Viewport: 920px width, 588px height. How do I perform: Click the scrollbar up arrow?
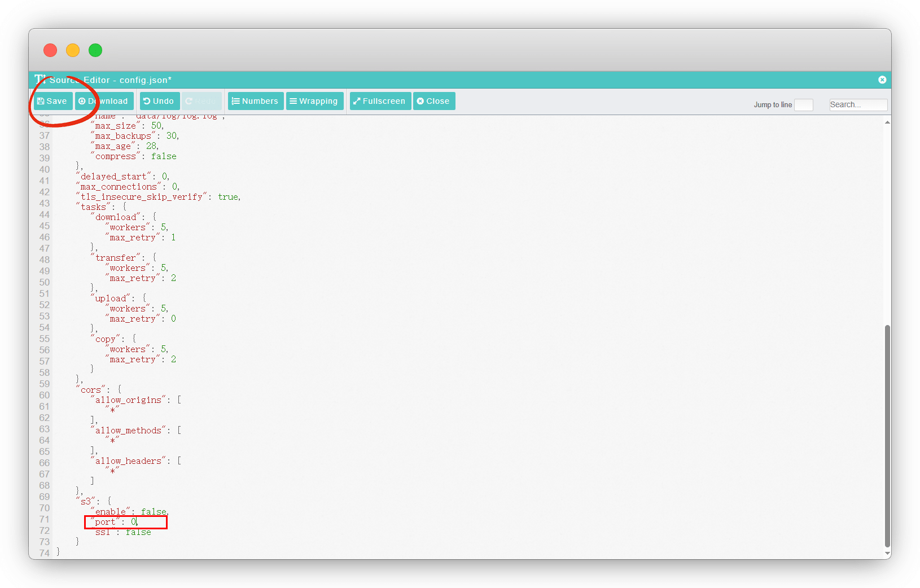point(887,122)
